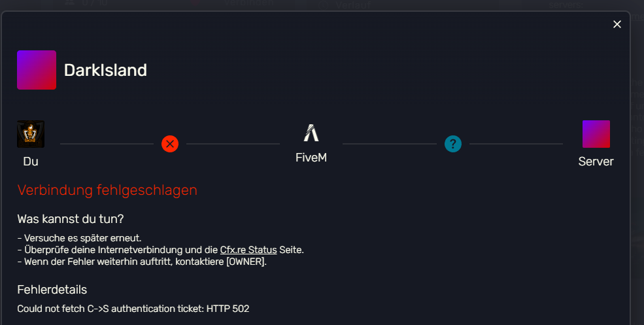
Task: Click the [OWNER] placeholder text
Action: click(246, 262)
